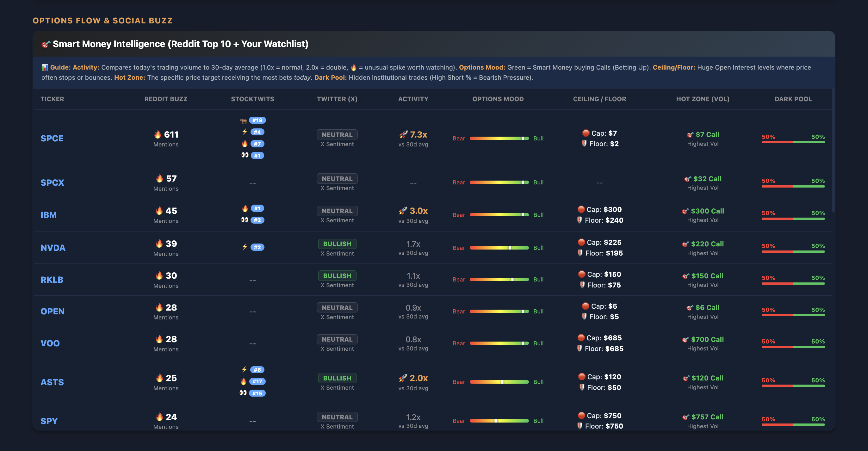
Task: Open the RKLB ticker link
Action: point(52,280)
